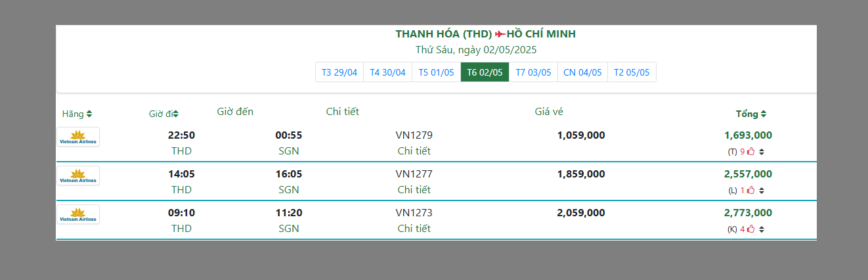Go to date tab T2 05/05
868x280 pixels.
(632, 72)
